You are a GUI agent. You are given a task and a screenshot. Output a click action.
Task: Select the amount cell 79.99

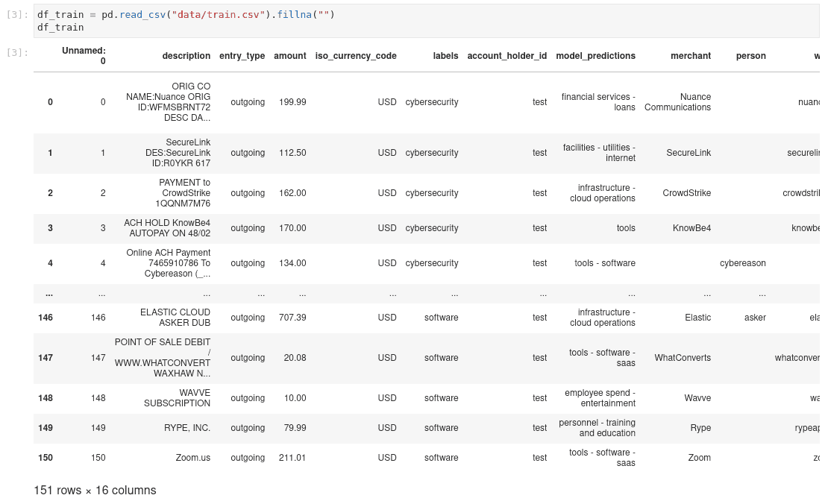point(295,428)
